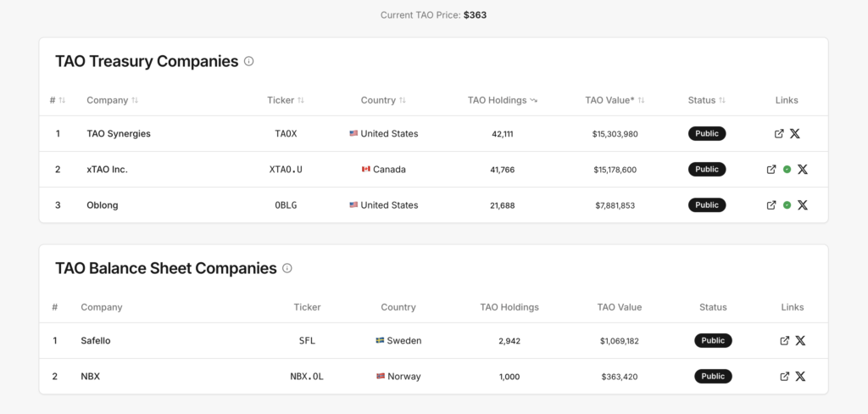868x414 pixels.
Task: Select the TAO Synergies company name
Action: pyautogui.click(x=119, y=133)
